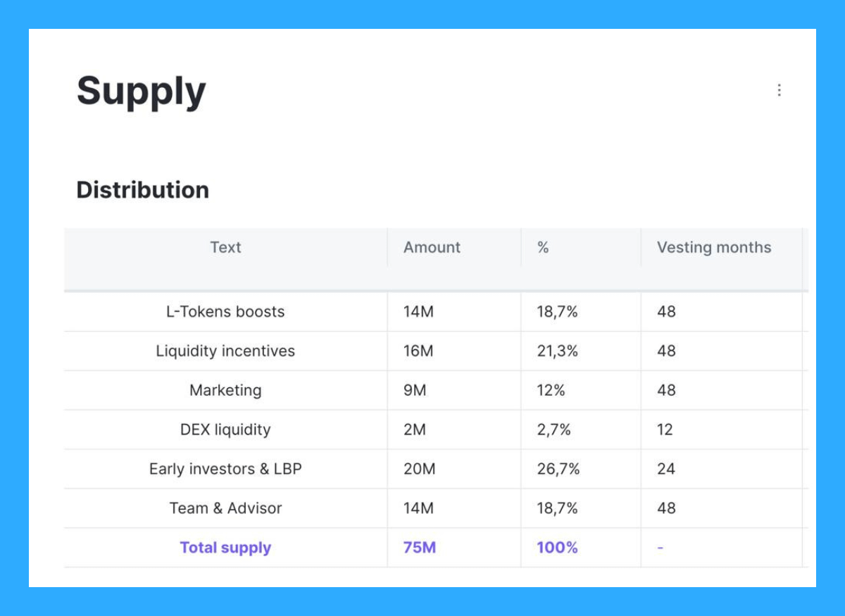Click the Distribution section heading
The height and width of the screenshot is (616, 845).
click(x=142, y=190)
